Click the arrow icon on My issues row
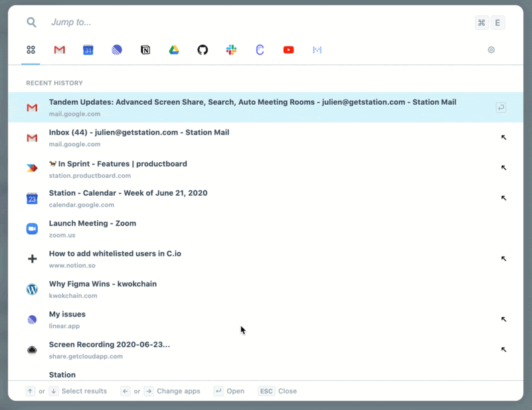532x410 pixels. [x=504, y=319]
